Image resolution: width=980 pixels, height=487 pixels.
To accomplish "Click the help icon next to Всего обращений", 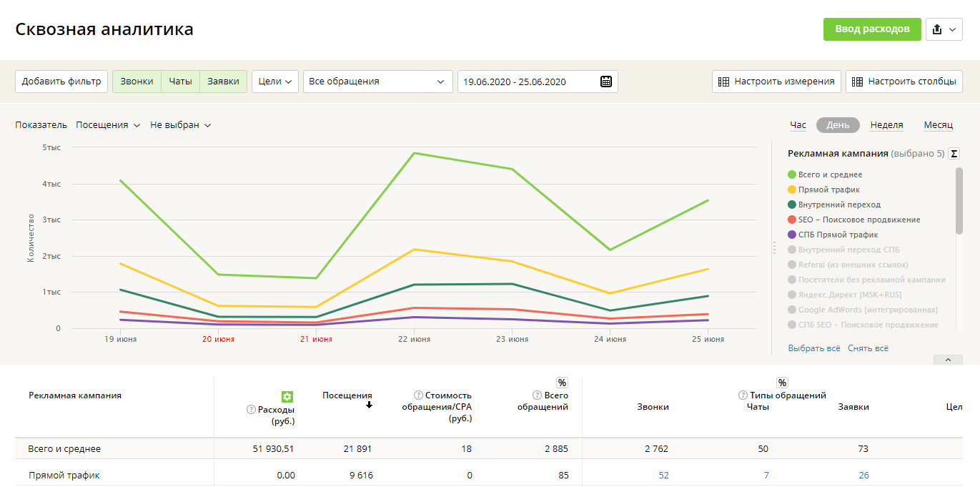I will [x=537, y=395].
